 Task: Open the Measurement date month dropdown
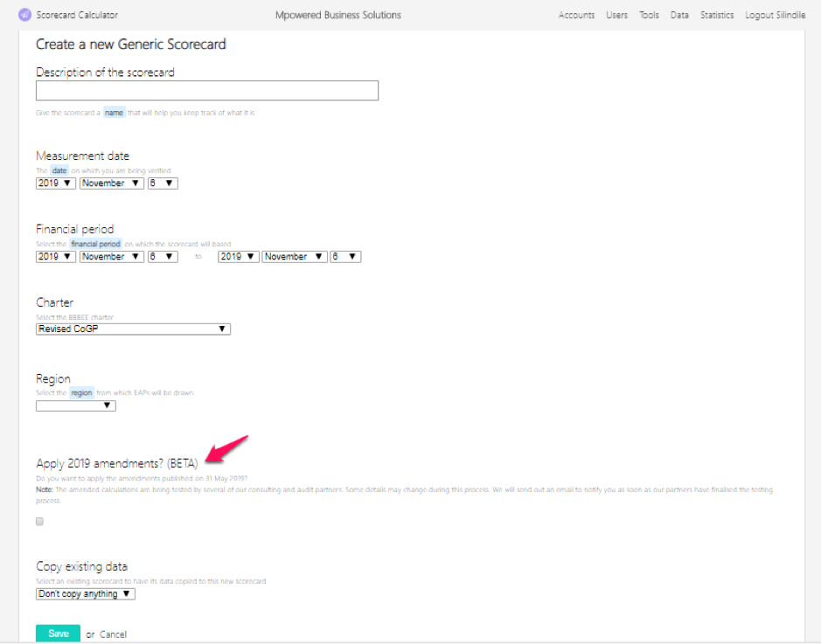112,184
